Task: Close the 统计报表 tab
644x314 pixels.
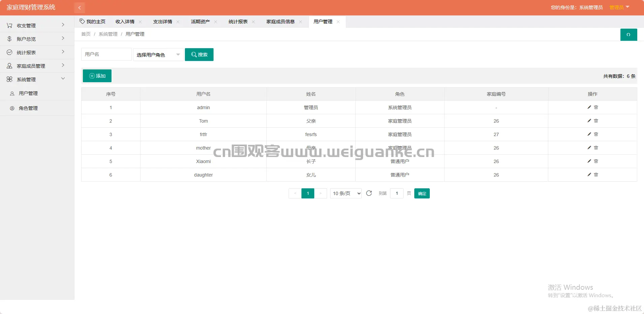Action: pyautogui.click(x=253, y=22)
